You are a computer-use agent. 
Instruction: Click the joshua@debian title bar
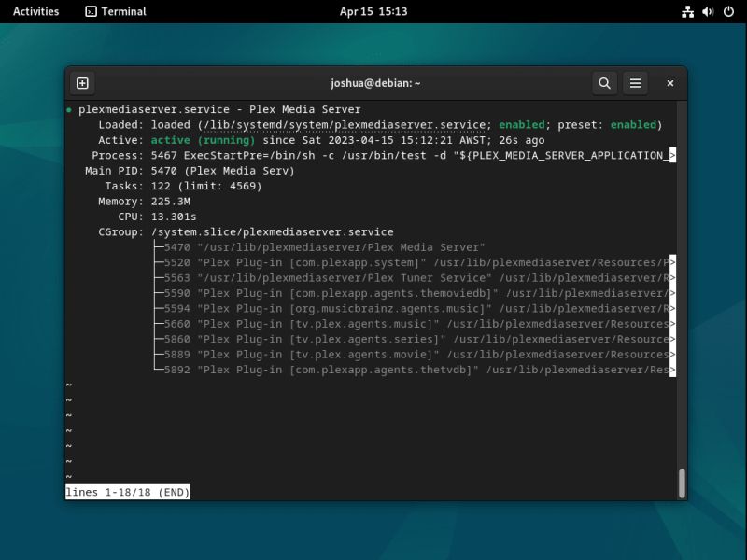(x=373, y=83)
